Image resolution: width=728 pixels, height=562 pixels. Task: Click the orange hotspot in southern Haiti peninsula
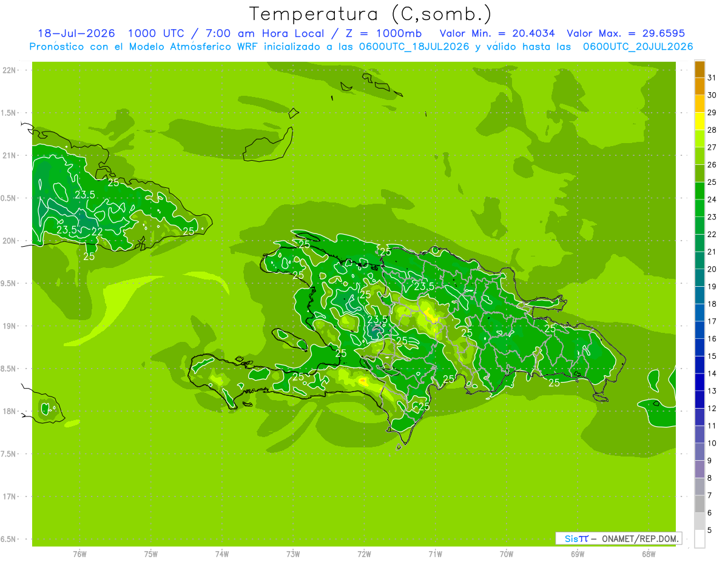click(363, 381)
